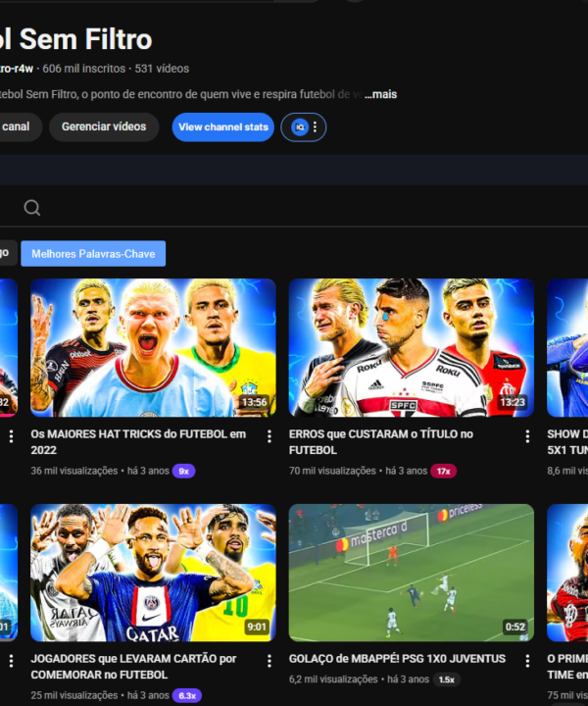Screen dimensions: 588x706
Task: Click 531 vídeos text
Action: pyautogui.click(x=162, y=69)
